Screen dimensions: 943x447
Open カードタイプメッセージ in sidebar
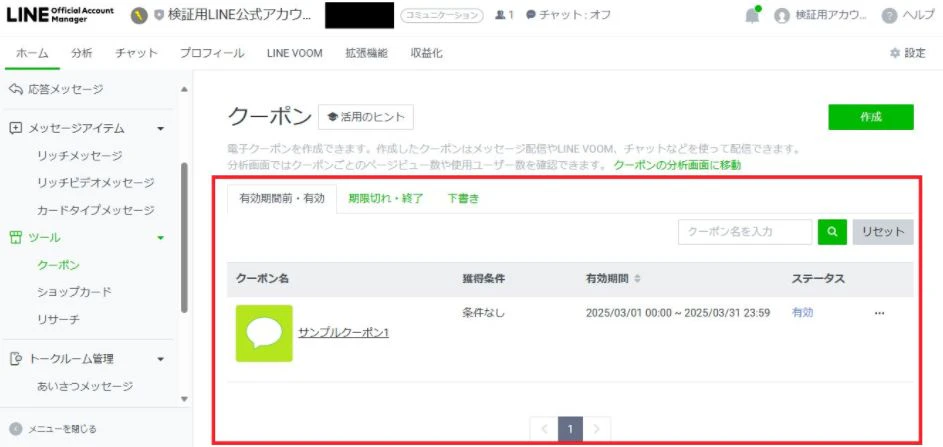pyautogui.click(x=96, y=210)
